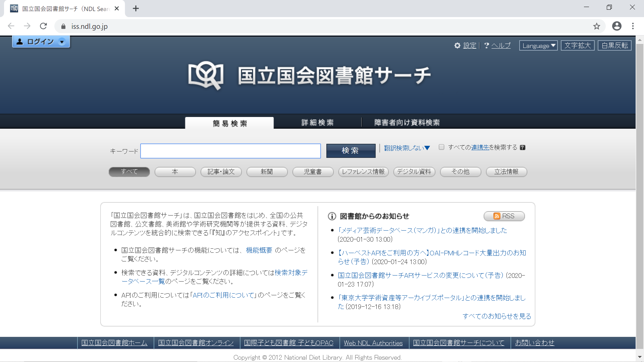
Task: Switch to the 簡易検索 tab
Action: coord(229,123)
